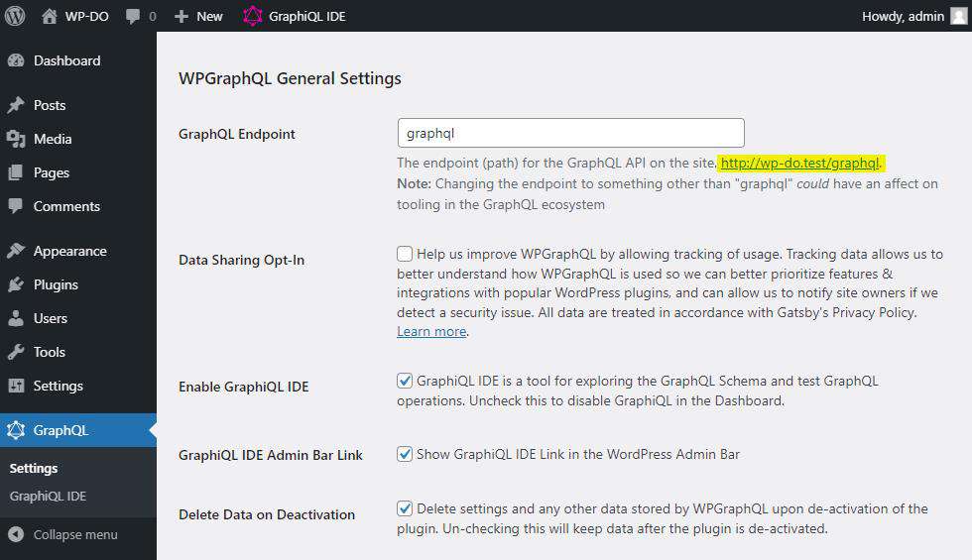Screen dimensions: 972x560
Task: Click into the GraphQL Endpoint text field
Action: [571, 133]
